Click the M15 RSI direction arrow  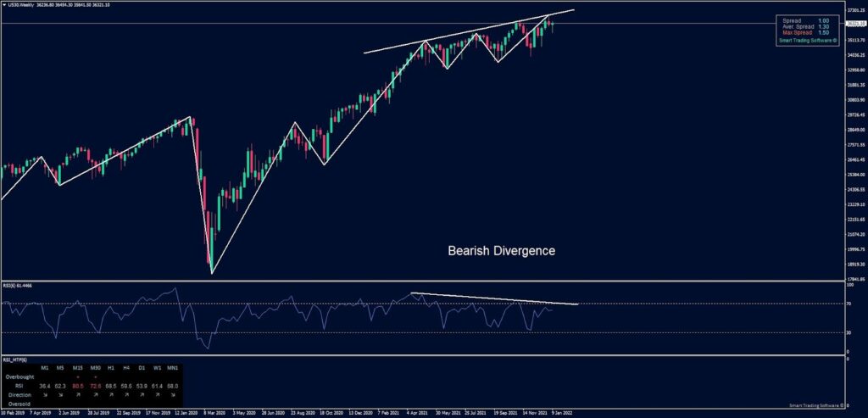77,395
